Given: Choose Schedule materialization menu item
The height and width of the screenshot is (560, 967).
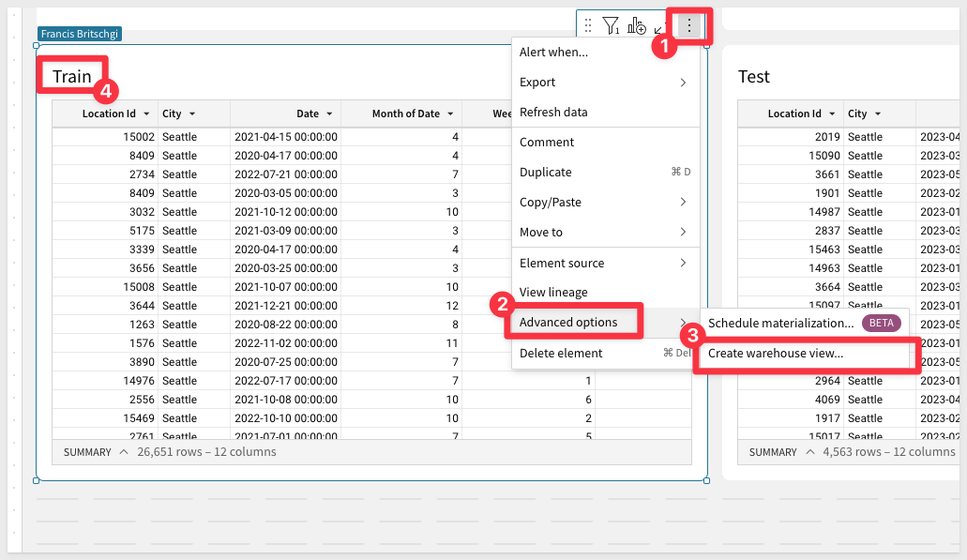Looking at the screenshot, I should pyautogui.click(x=780, y=323).
